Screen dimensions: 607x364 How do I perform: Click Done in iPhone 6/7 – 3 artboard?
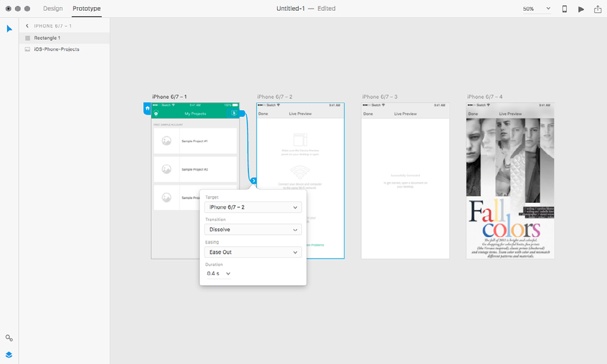pos(368,114)
